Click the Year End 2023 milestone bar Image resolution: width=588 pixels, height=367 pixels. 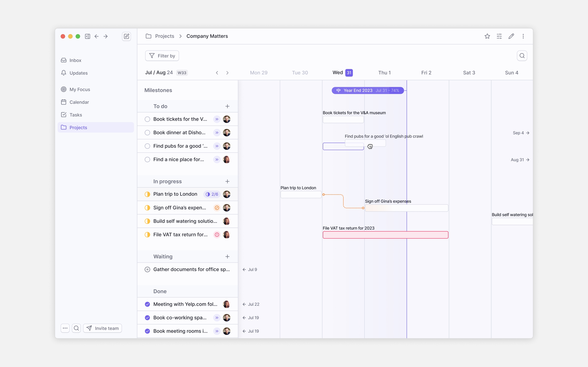pos(367,90)
